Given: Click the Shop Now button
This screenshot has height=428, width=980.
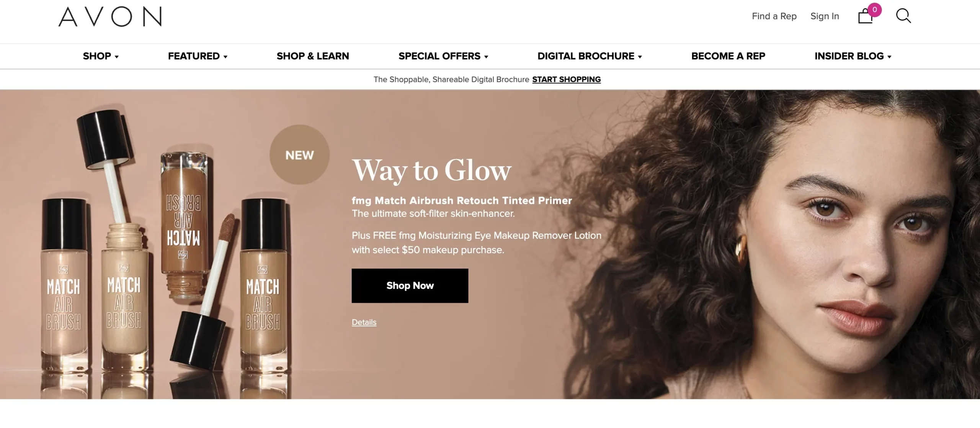Looking at the screenshot, I should [410, 286].
